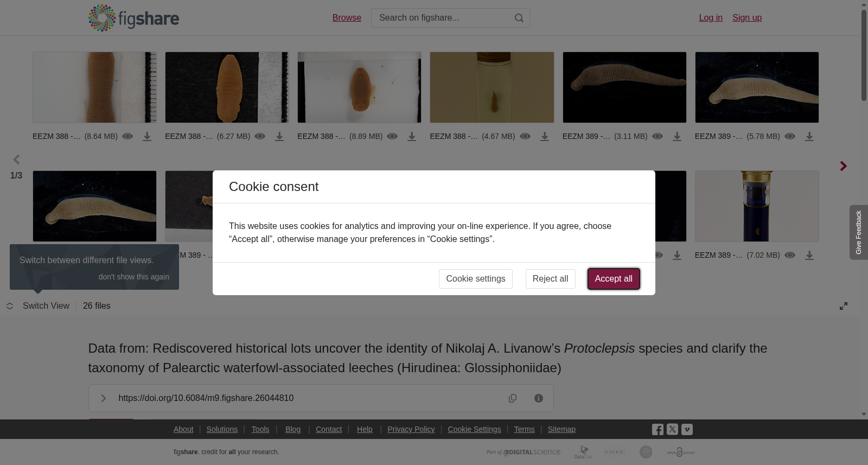
Task: Download the 8.89 MB EEZM 388 file
Action: tap(412, 137)
